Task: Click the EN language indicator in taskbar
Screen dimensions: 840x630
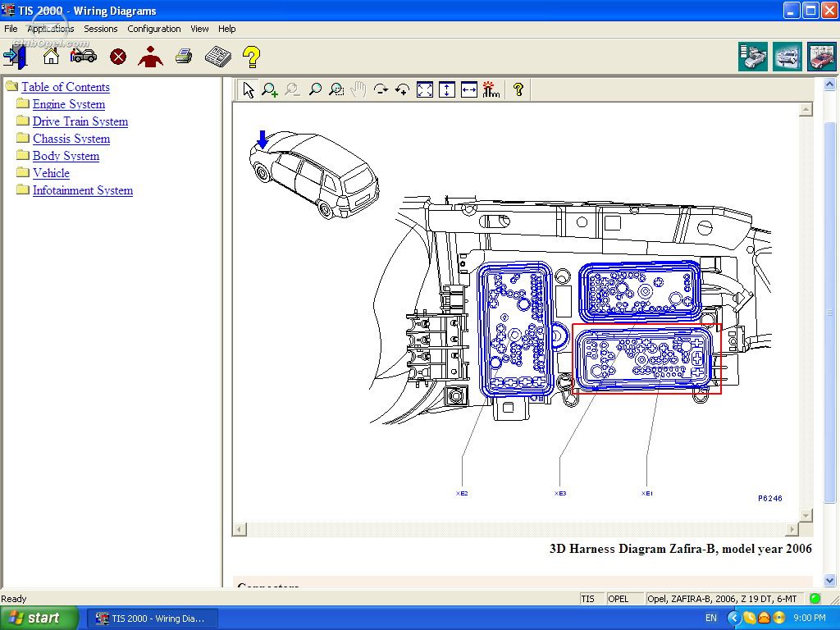Action: coord(711,619)
